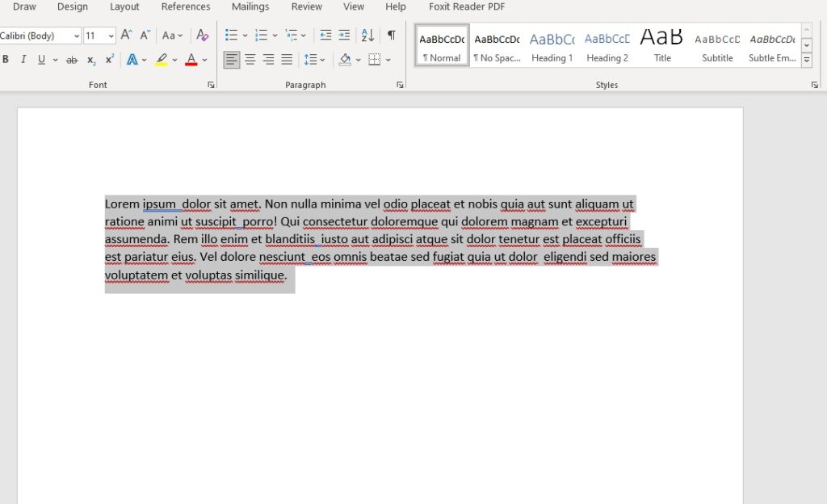Viewport: 827px width, 504px height.
Task: Apply the Heading 1 style
Action: pyautogui.click(x=552, y=44)
